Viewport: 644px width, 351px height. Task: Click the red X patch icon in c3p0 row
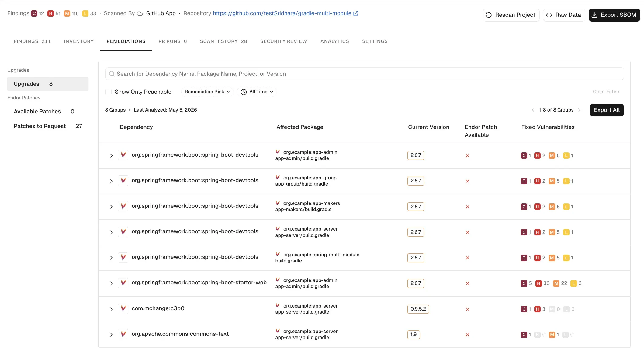468,309
